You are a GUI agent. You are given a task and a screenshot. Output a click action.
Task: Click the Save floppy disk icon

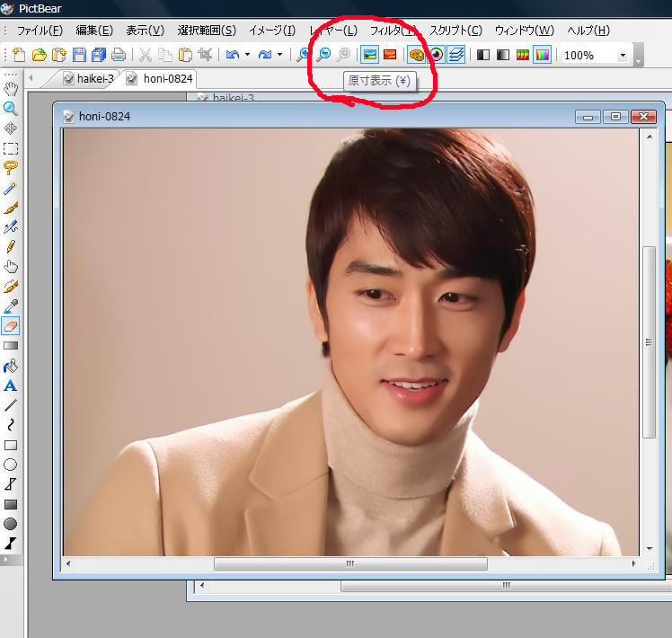[x=79, y=55]
